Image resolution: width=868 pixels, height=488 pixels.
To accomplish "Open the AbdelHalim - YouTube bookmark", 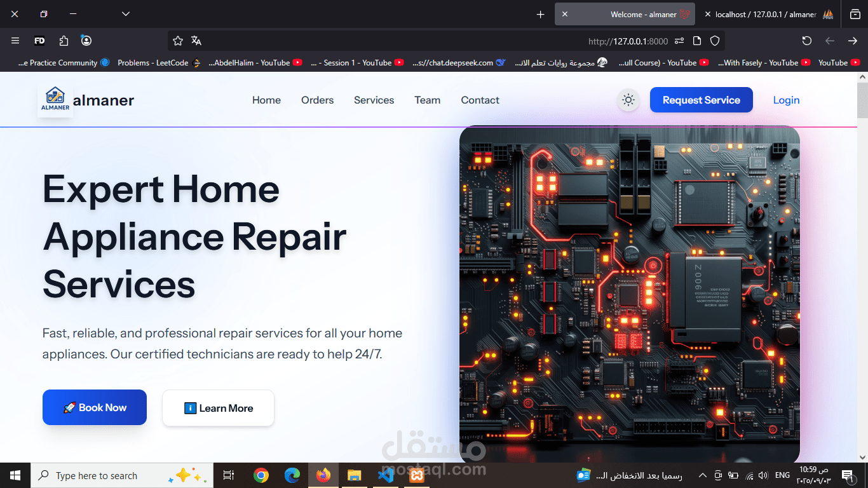I will (255, 63).
